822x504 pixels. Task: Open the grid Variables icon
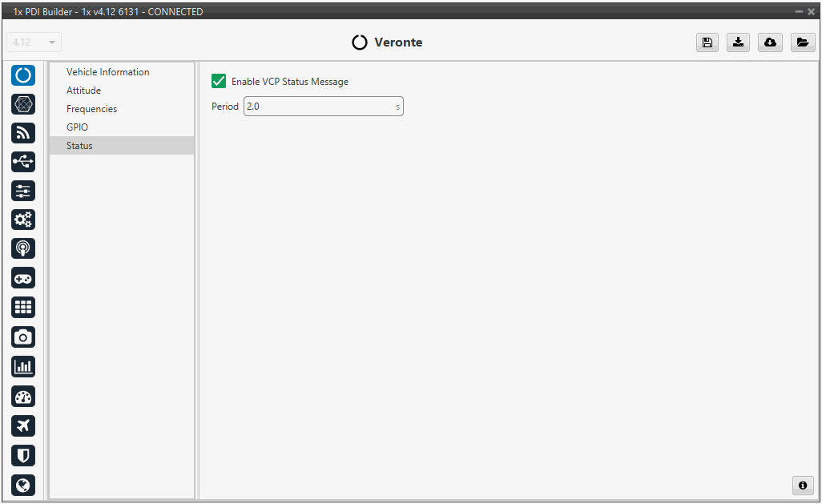tap(23, 308)
